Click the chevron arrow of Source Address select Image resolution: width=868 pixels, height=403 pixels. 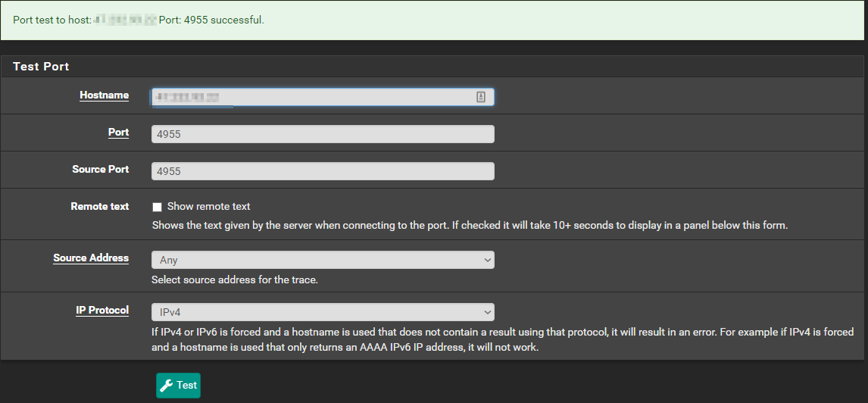tap(487, 260)
